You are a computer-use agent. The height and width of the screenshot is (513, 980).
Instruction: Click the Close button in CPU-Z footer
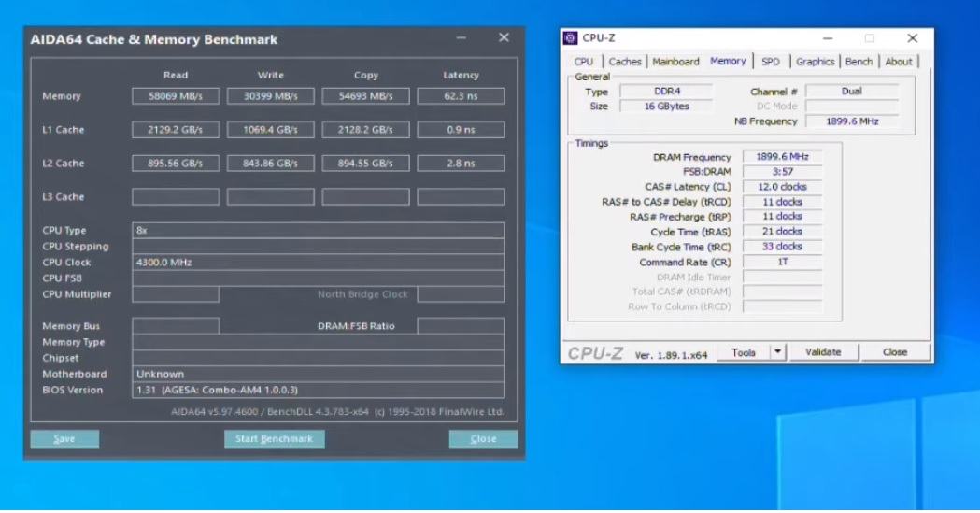click(894, 352)
